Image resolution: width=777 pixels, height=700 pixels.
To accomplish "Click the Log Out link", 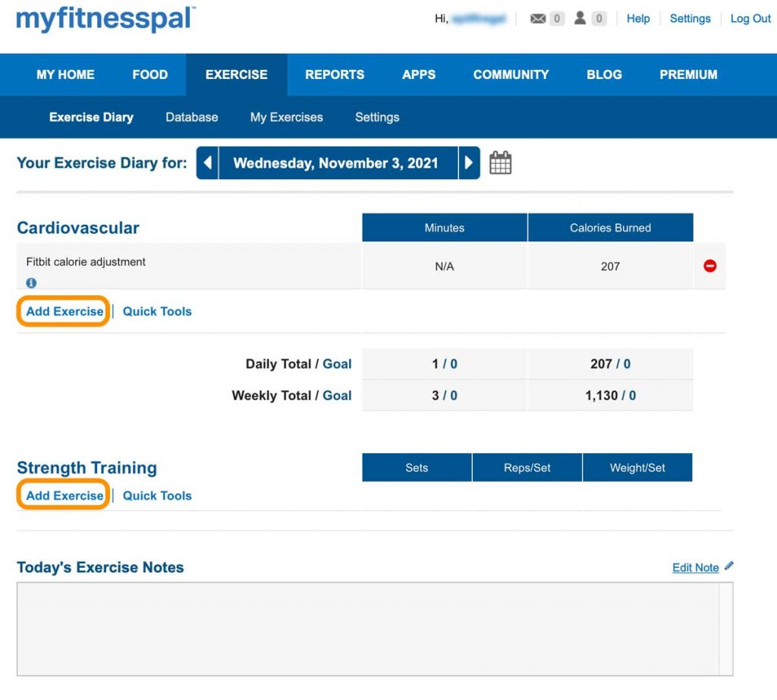I will tap(750, 19).
